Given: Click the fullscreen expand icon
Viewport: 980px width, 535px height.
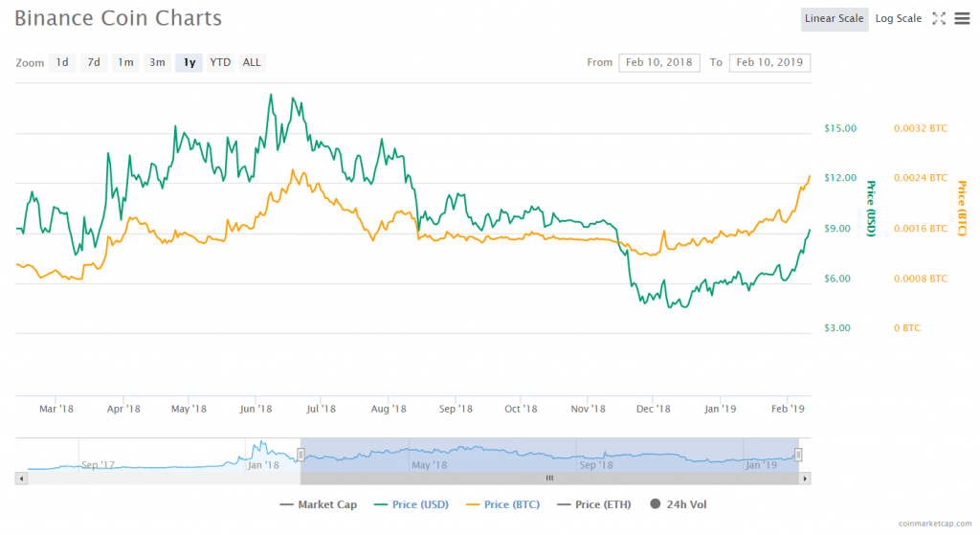Looking at the screenshot, I should (x=939, y=18).
